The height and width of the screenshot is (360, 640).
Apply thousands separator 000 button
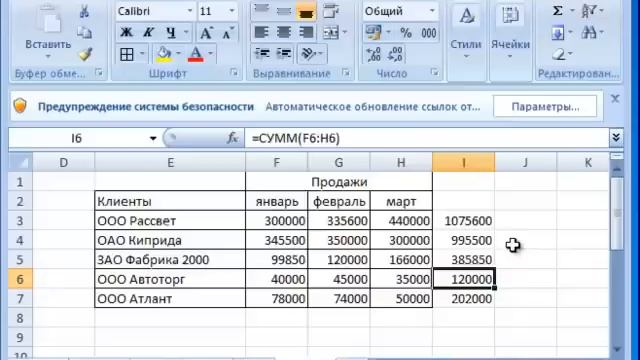(x=428, y=33)
